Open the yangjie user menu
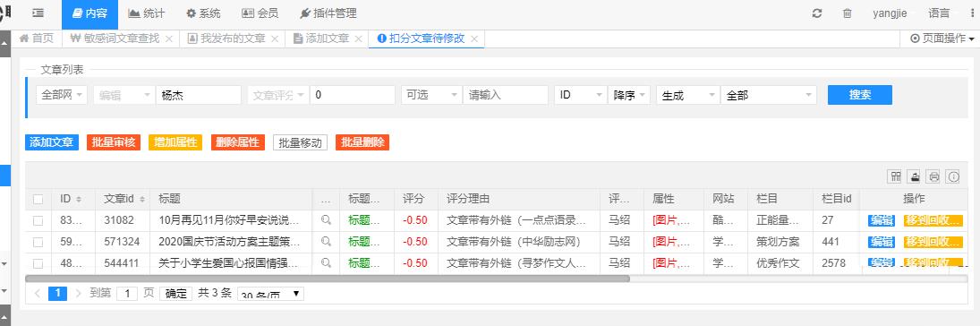 pos(890,13)
